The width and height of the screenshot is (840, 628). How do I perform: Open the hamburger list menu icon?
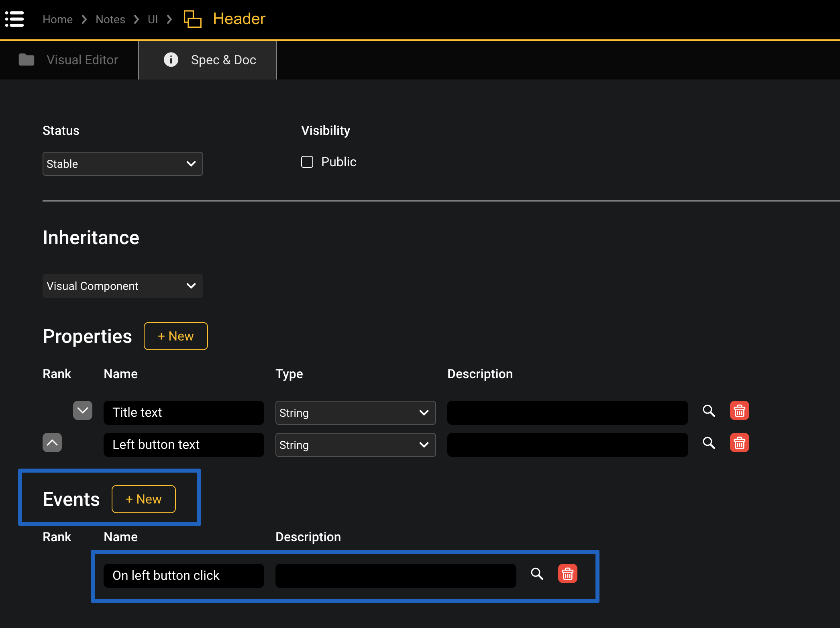14,19
